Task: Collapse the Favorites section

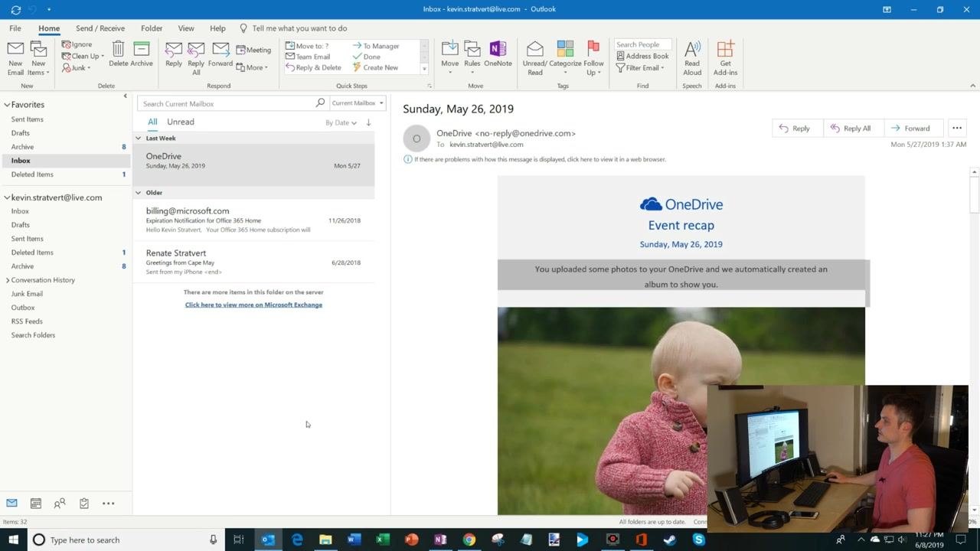Action: [7, 105]
